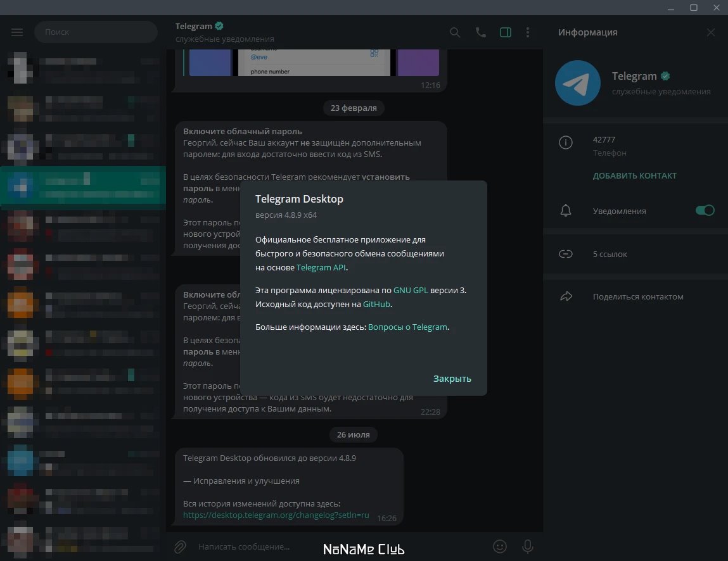Click the phone number 42777
Screen dimensions: 728x561
[x=604, y=140]
